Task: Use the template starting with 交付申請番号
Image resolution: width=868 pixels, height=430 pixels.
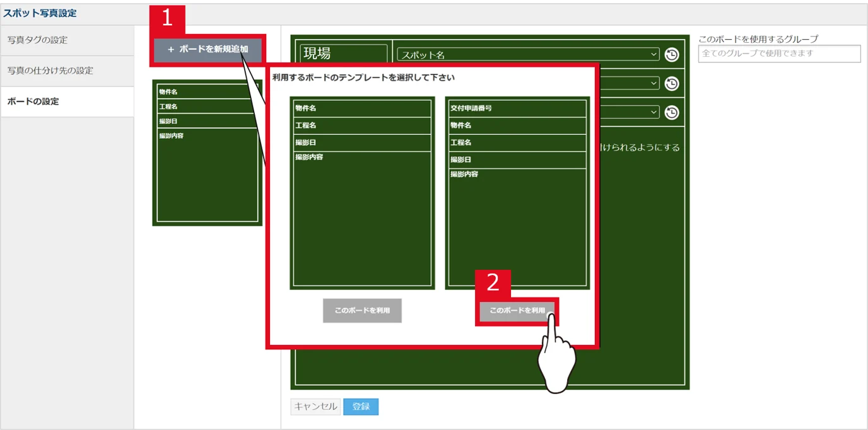Action: pyautogui.click(x=517, y=311)
